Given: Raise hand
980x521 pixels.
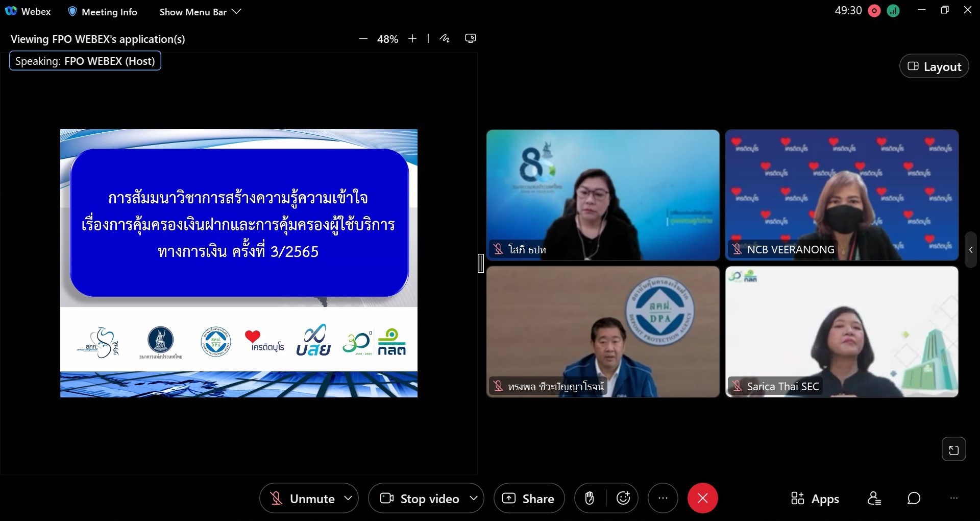Looking at the screenshot, I should coord(590,499).
